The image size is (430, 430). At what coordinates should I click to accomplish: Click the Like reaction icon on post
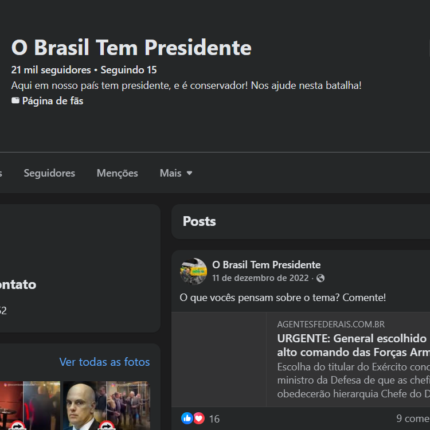(187, 418)
